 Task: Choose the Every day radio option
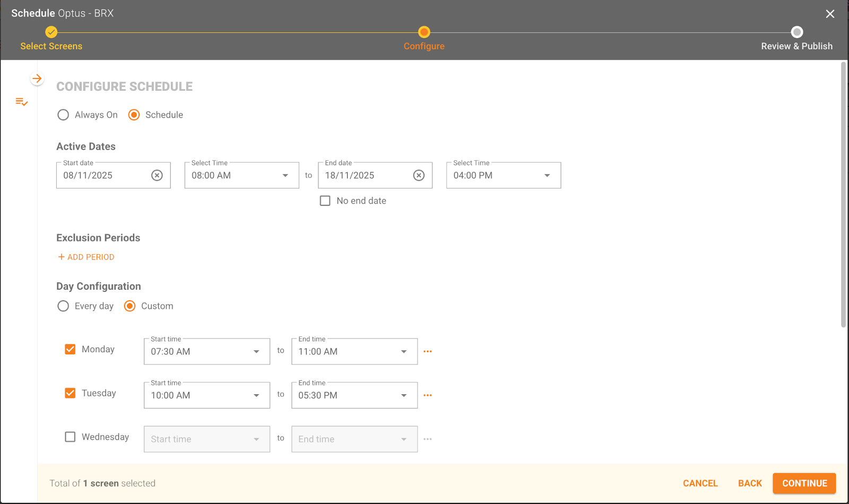63,307
